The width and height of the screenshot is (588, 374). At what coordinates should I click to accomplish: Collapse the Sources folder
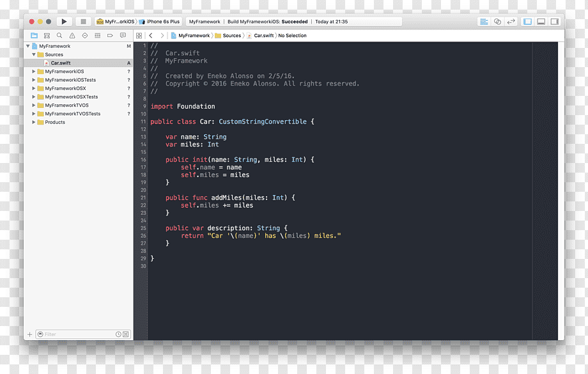coord(34,54)
